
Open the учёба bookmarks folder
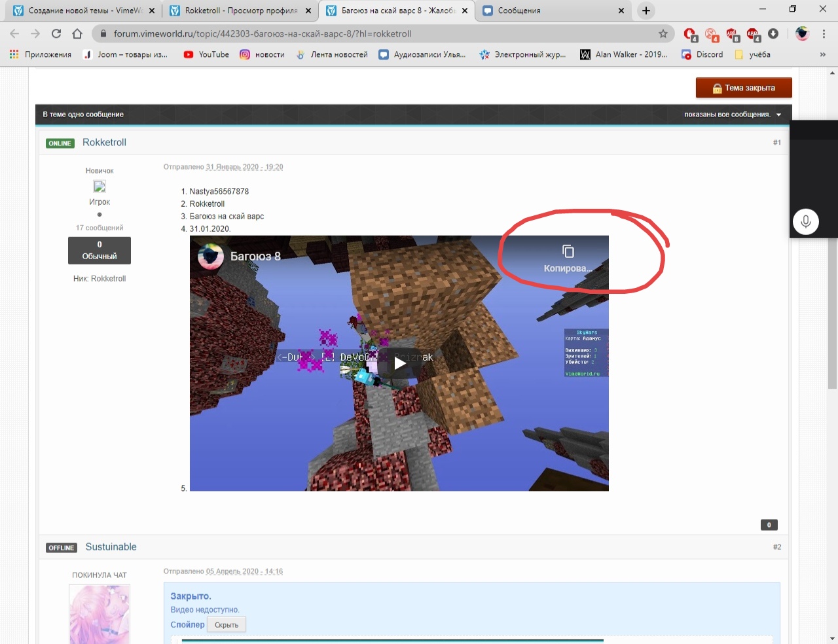(x=752, y=54)
